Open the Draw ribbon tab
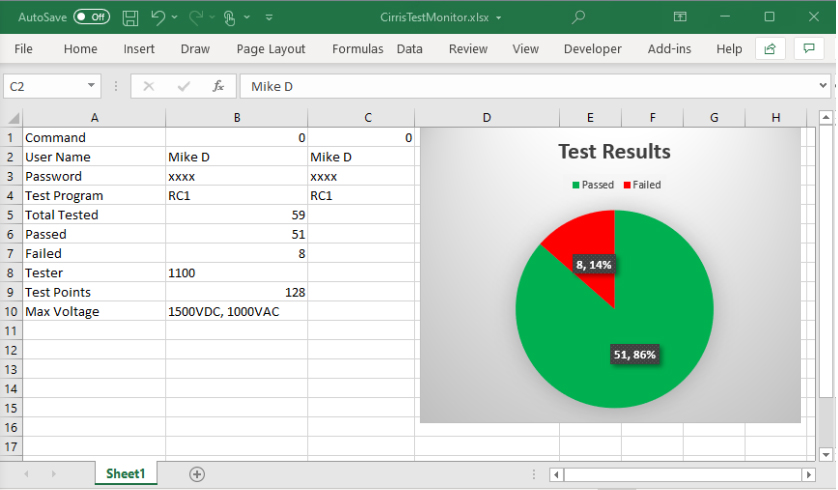This screenshot has width=838, height=490. pos(195,49)
